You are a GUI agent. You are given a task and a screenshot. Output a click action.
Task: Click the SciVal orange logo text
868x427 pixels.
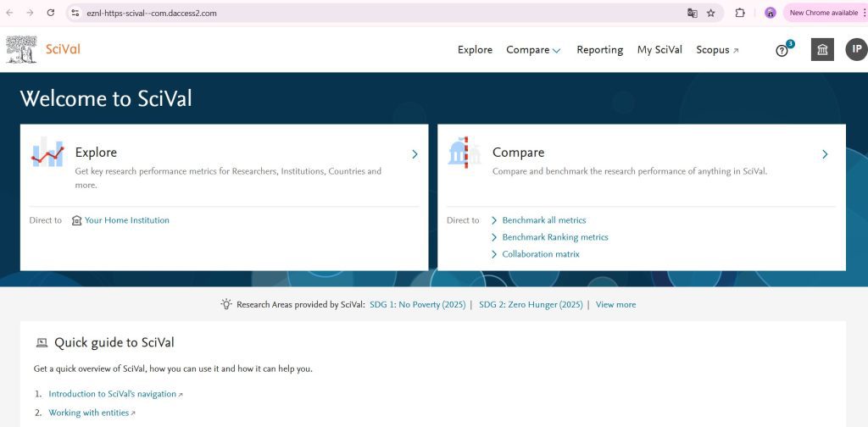[63, 49]
